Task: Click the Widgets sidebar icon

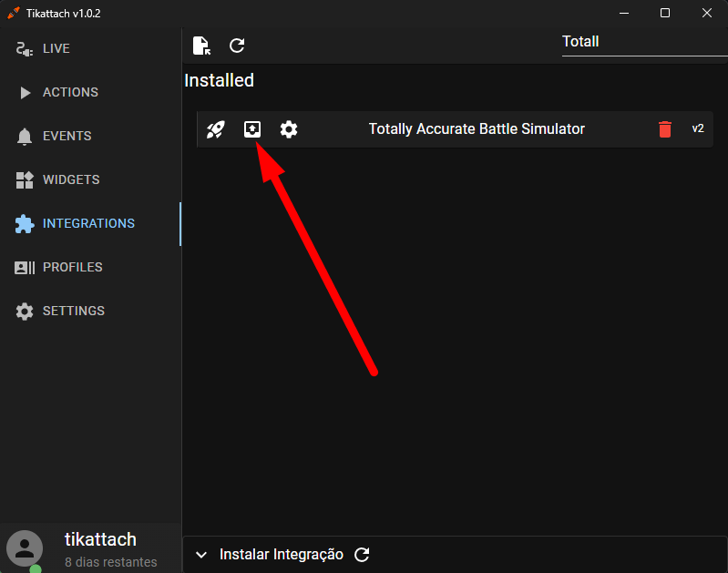Action: 25,179
